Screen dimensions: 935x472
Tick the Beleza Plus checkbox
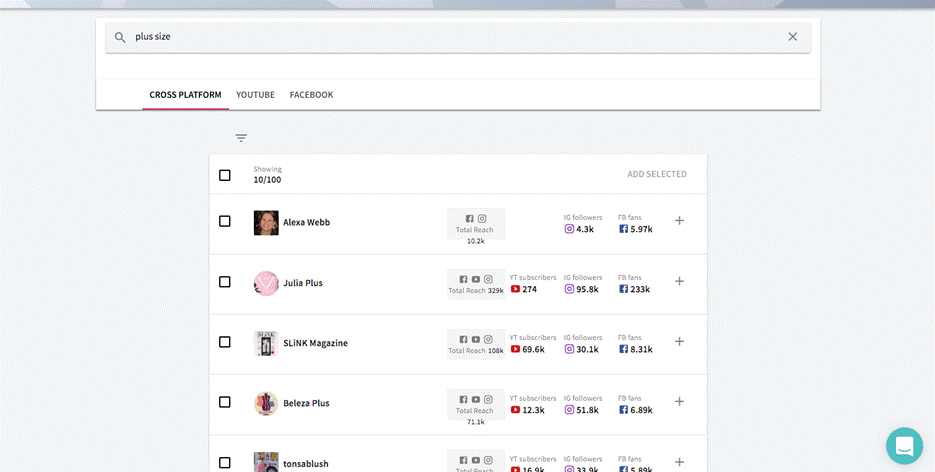pyautogui.click(x=225, y=402)
